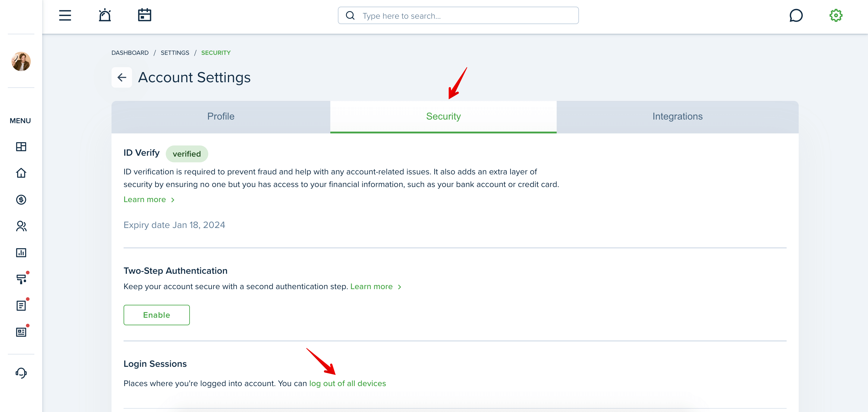868x412 pixels.
Task: Open the calendar icon in top bar
Action: (x=145, y=15)
